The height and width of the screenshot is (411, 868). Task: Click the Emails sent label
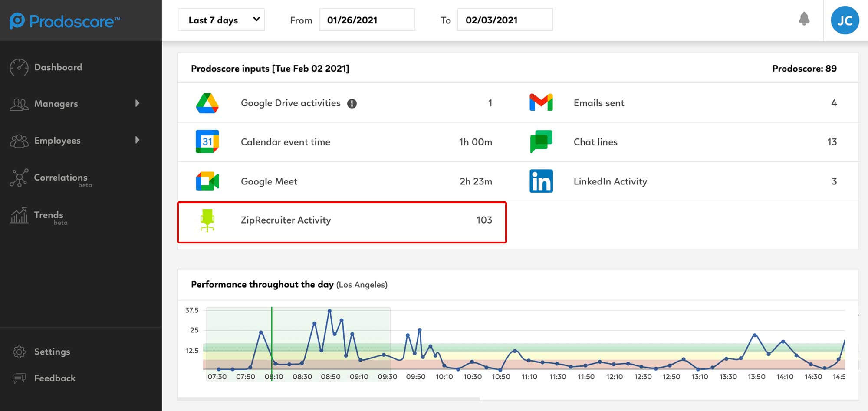click(x=599, y=103)
